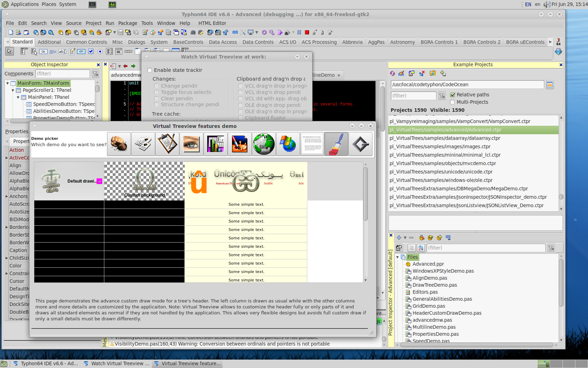Open the HTML Editor menu
Image resolution: width=588 pixels, height=368 pixels.
pos(212,23)
